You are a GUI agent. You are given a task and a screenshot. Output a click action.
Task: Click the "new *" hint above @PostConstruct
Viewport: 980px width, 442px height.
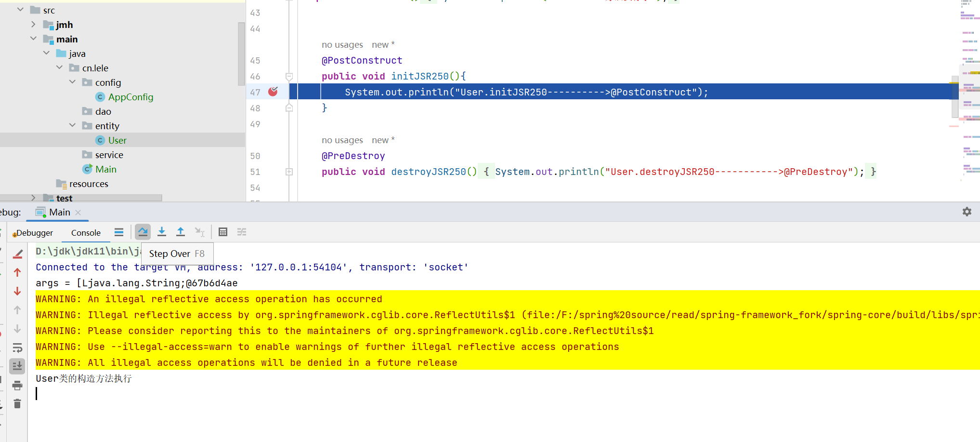[x=383, y=45]
